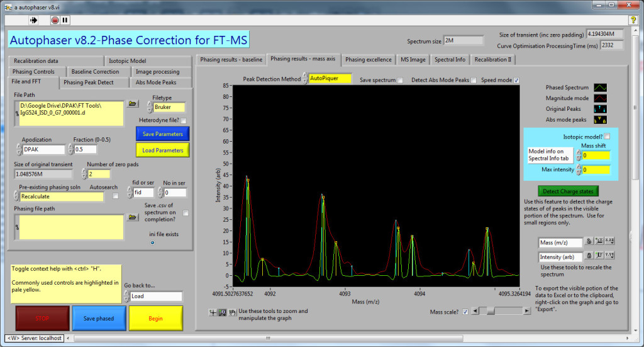Click the mass scale slider thumb
The width and height of the screenshot is (644, 347).
coord(491,311)
